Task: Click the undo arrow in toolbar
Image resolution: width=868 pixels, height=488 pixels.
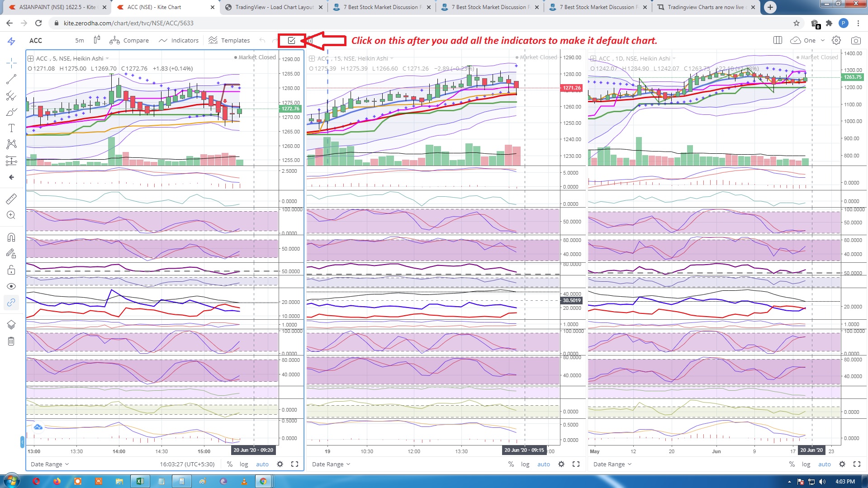Action: pos(262,40)
